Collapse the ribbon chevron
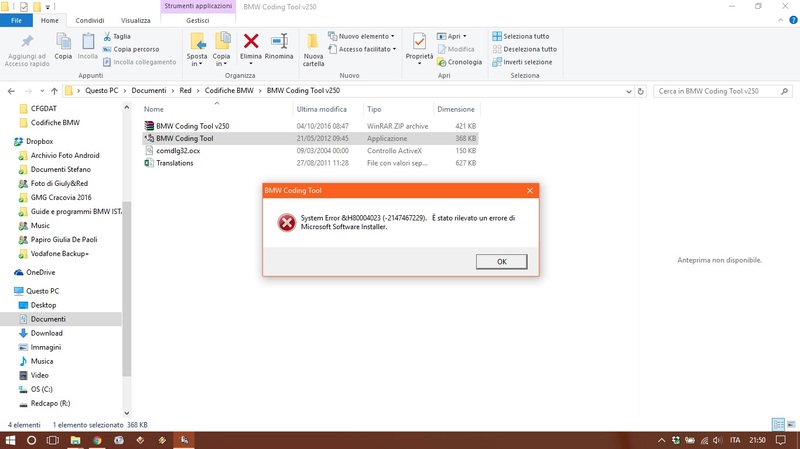This screenshot has height=449, width=800. [780, 20]
